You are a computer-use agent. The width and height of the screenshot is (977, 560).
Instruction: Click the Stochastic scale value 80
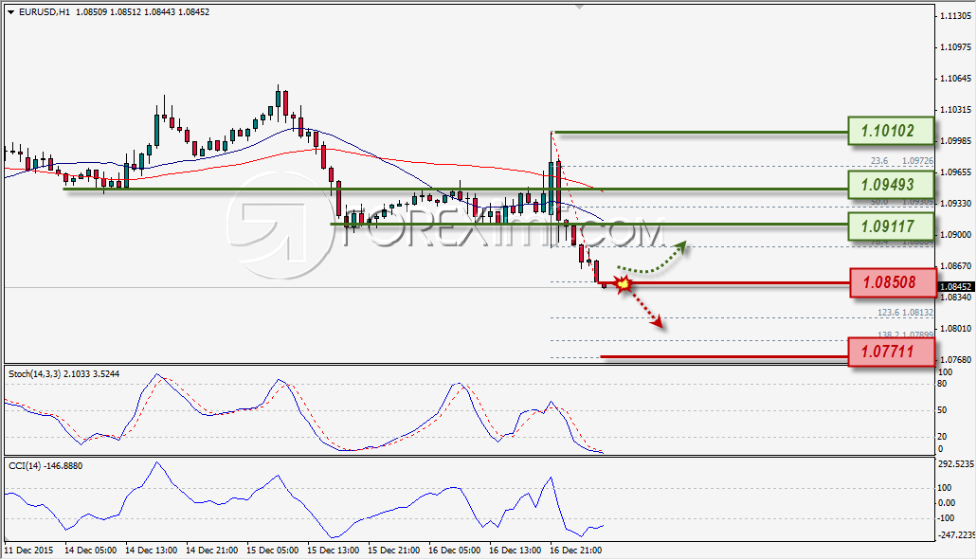point(942,384)
